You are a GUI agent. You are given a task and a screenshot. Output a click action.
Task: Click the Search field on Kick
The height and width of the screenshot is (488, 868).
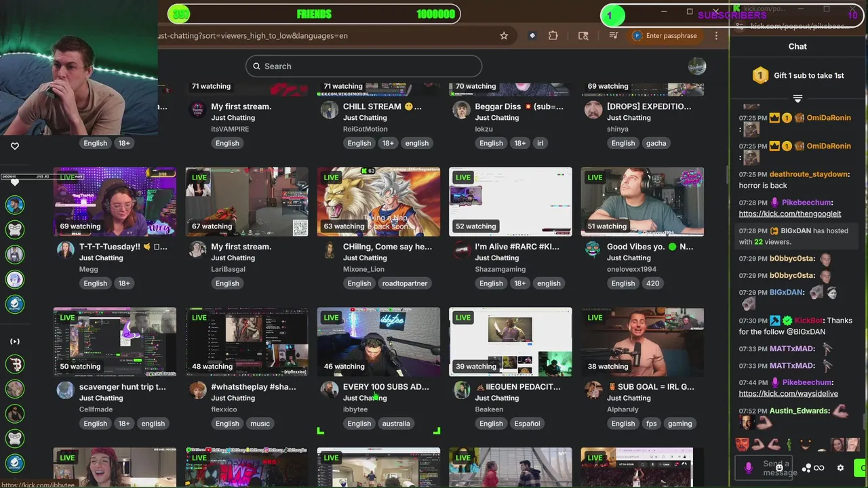pos(364,66)
